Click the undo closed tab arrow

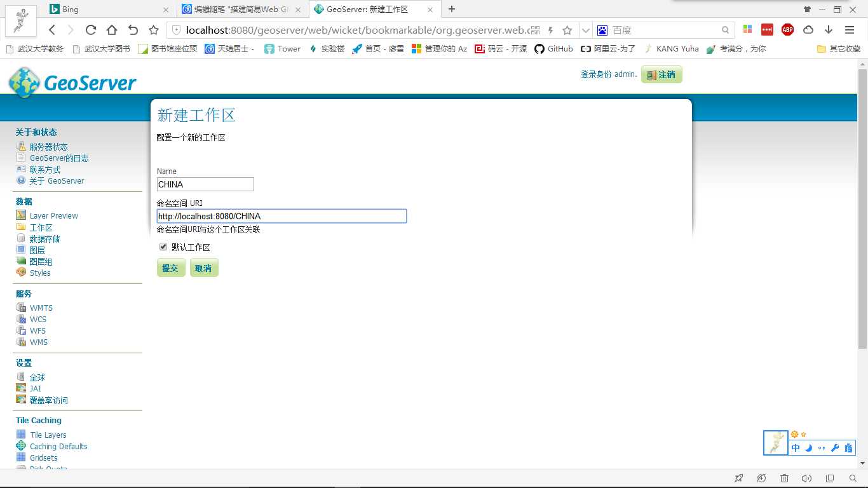(x=133, y=30)
